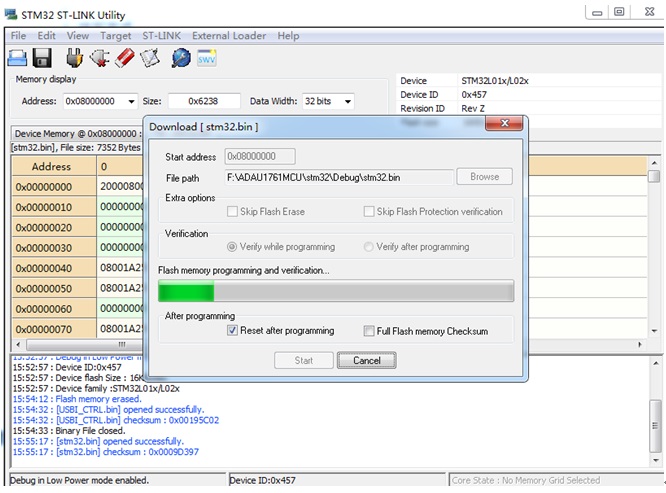The image size is (666, 493).
Task: Enable Full Flash memory Checksum checkbox
Action: [369, 331]
